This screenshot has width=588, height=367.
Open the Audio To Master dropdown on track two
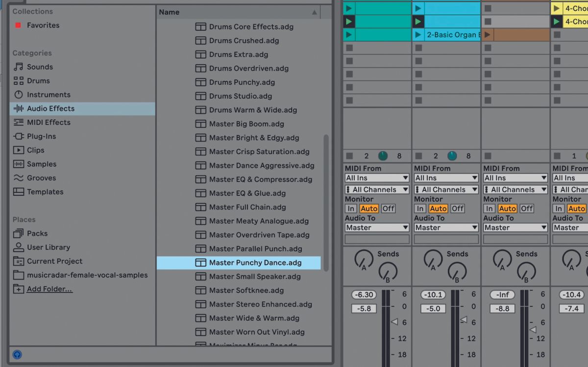(x=446, y=228)
